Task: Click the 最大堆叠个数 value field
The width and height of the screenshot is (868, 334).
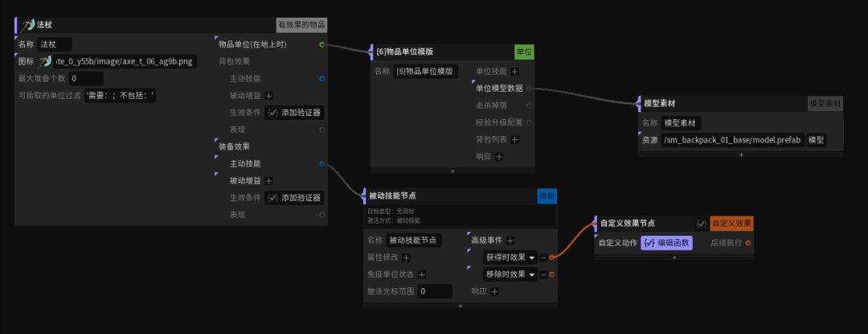Action: [x=86, y=79]
